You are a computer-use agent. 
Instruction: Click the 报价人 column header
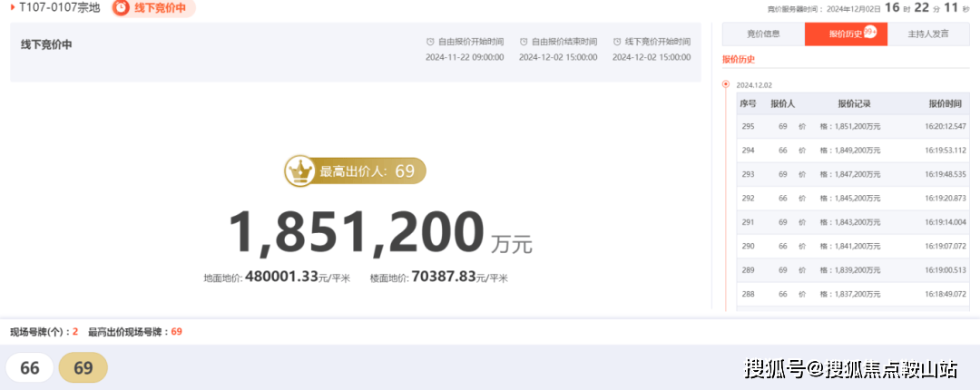pos(782,103)
